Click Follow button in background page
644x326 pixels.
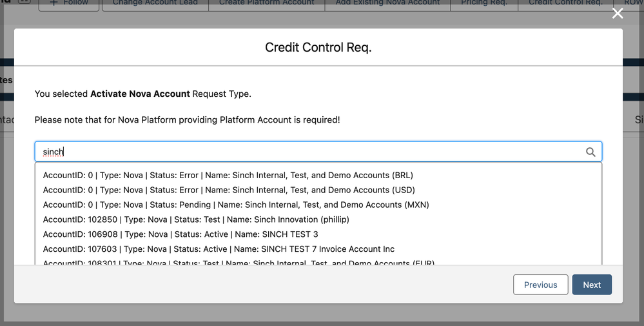tap(68, 4)
